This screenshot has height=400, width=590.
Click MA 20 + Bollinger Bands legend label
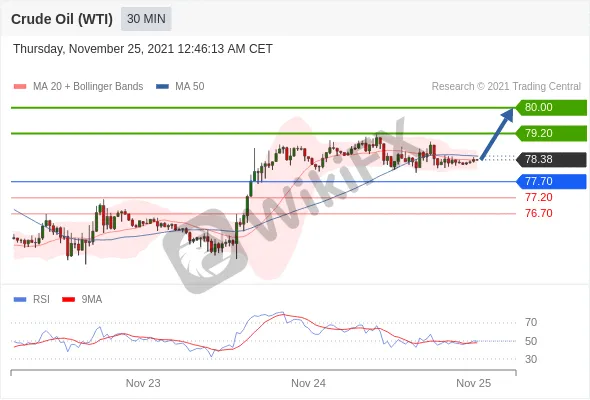tap(88, 87)
